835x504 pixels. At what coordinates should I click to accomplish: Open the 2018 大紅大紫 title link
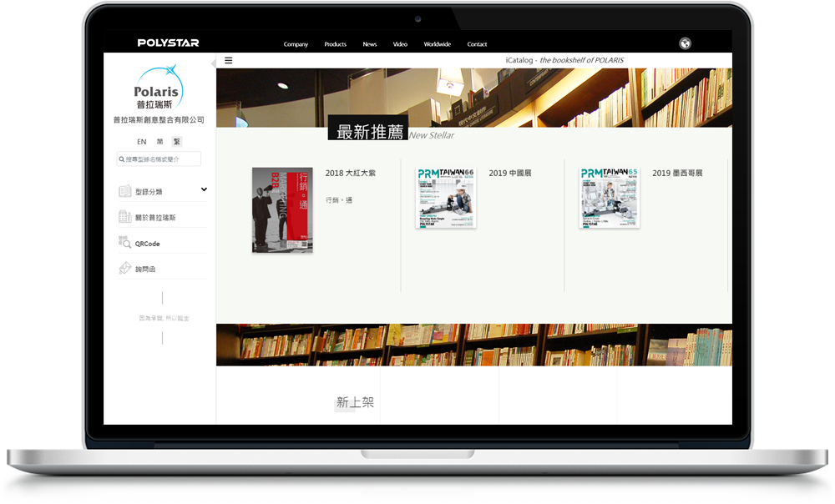350,174
